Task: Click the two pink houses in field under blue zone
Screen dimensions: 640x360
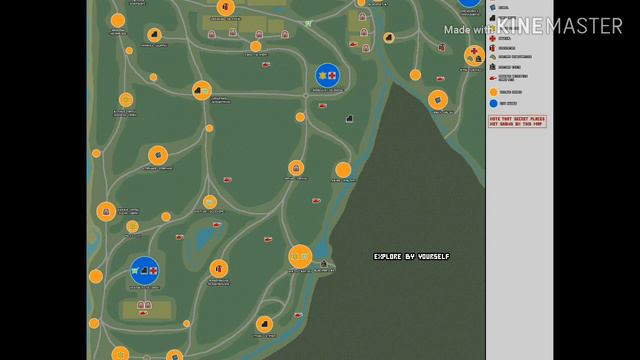Action: (x=144, y=305)
